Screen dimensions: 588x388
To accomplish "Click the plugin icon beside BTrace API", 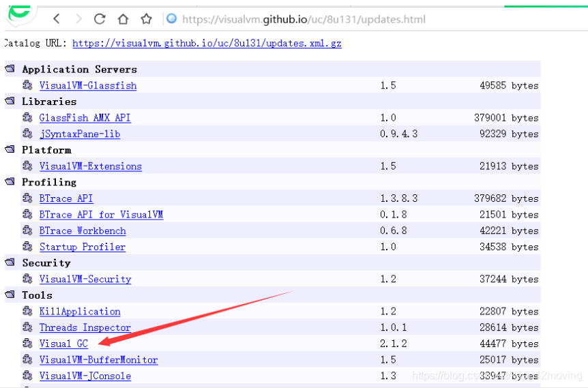I will point(27,198).
